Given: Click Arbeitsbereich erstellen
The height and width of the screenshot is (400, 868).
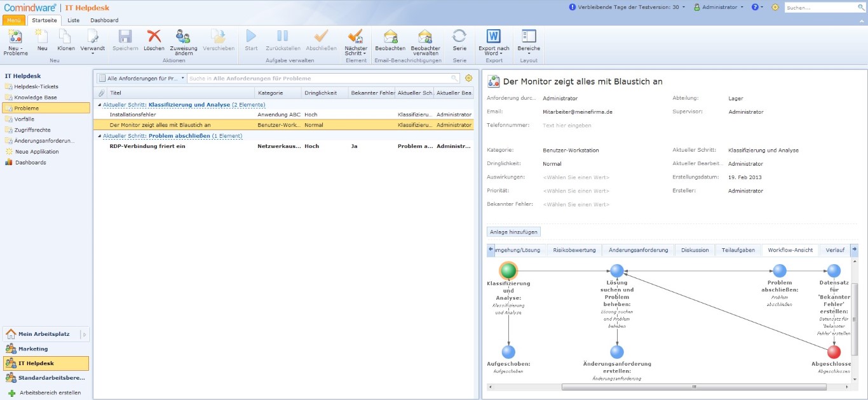Looking at the screenshot, I should point(46,393).
